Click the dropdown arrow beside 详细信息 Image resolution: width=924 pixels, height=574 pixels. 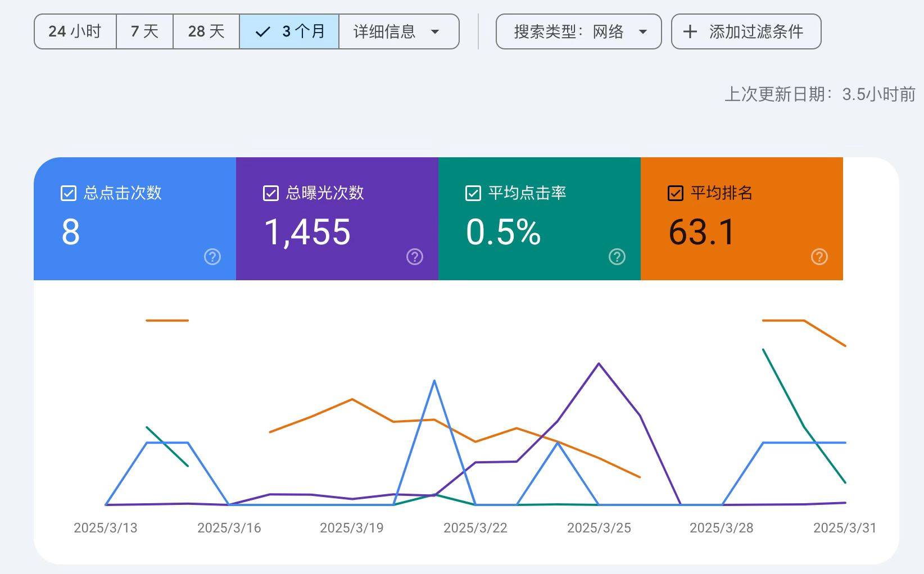point(435,31)
